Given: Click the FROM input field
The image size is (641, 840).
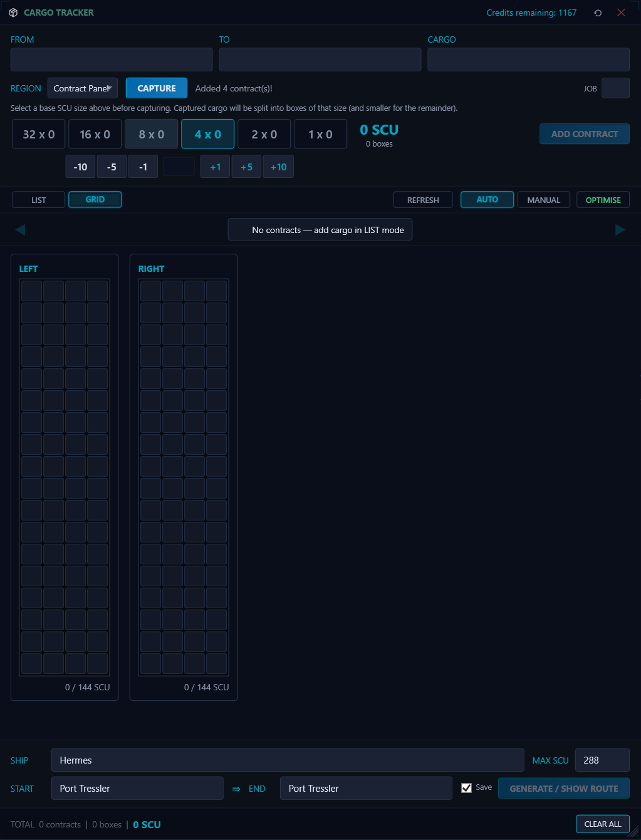Looking at the screenshot, I should coord(112,60).
